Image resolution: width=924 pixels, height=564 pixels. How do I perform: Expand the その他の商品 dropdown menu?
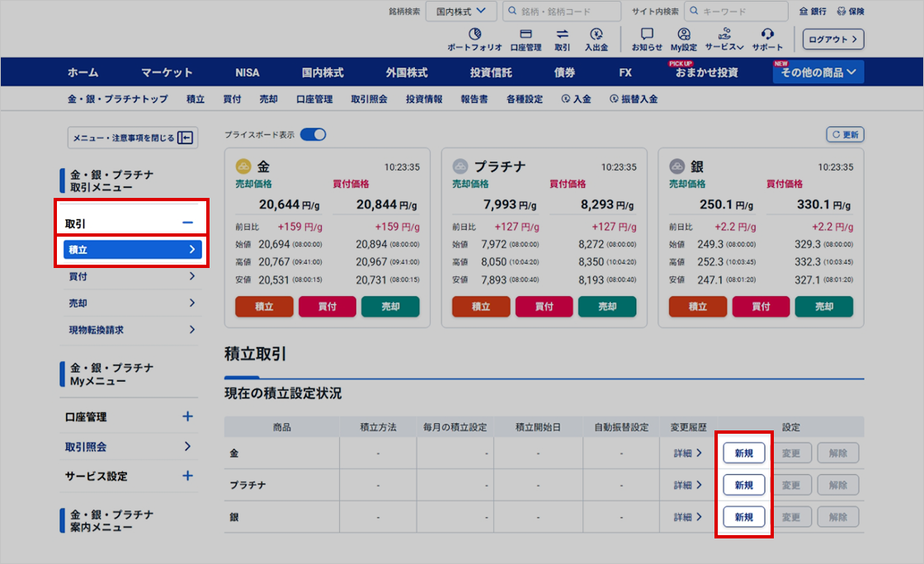(x=818, y=73)
